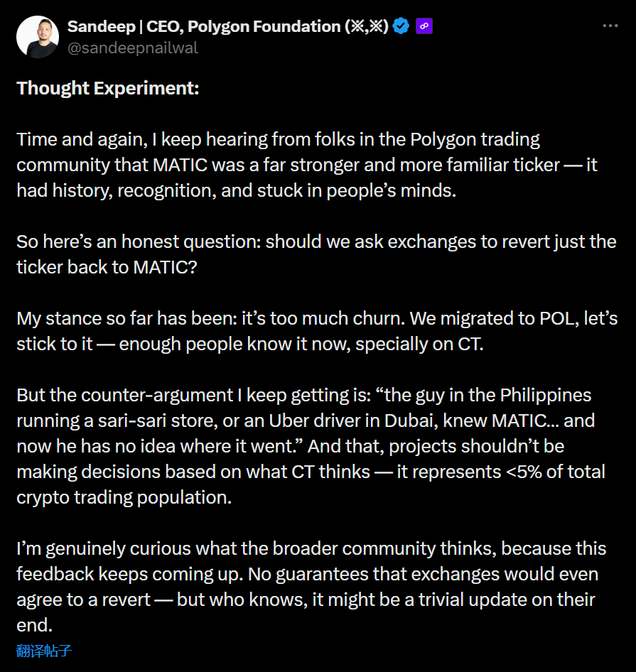Click the paragraph starting "My stance so far"
This screenshot has width=636, height=672.
point(317,331)
